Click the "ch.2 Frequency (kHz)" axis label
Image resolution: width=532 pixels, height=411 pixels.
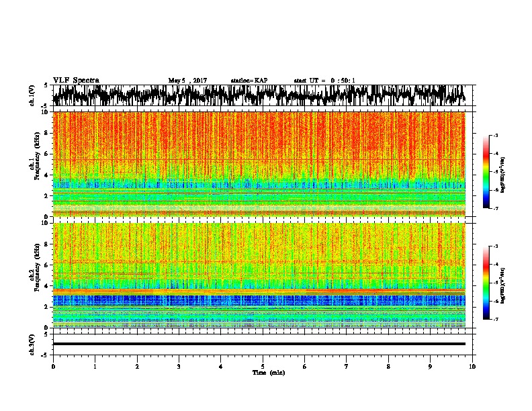click(x=34, y=267)
